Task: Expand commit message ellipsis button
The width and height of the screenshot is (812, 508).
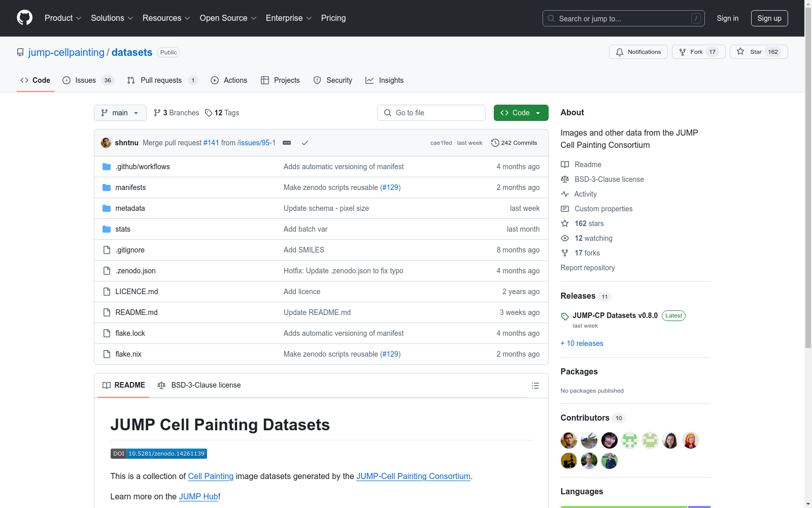Action: [x=287, y=143]
